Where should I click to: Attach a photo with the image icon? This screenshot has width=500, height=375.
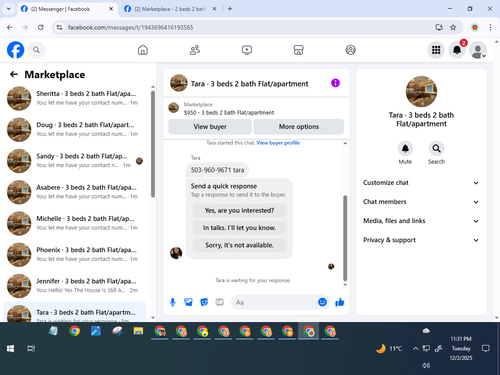(x=188, y=302)
